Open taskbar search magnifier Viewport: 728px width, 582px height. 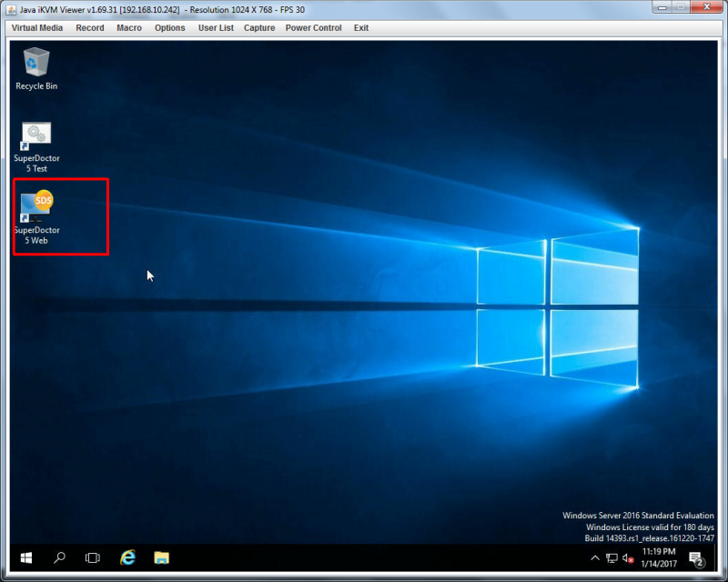59,557
